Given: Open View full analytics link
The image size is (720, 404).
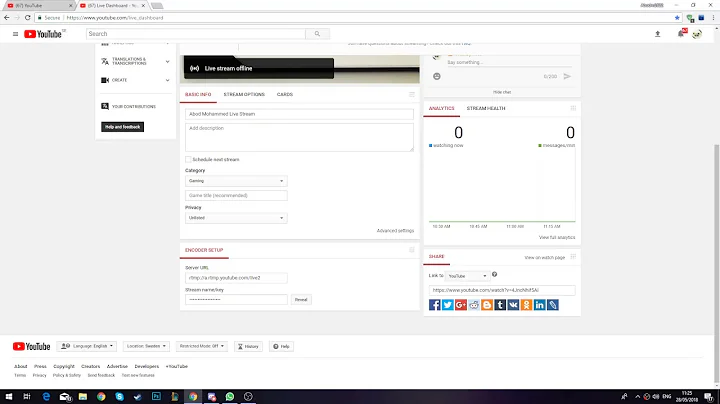Looking at the screenshot, I should pos(557,237).
